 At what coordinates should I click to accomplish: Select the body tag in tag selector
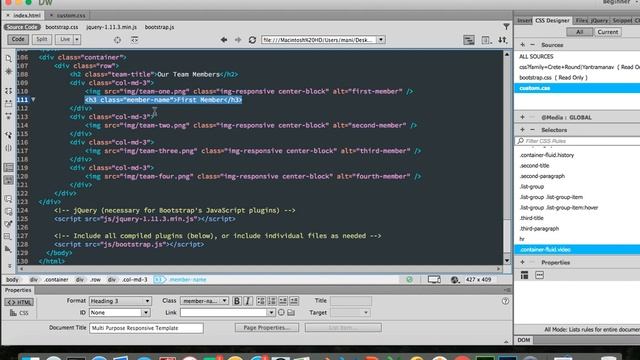(x=12, y=280)
